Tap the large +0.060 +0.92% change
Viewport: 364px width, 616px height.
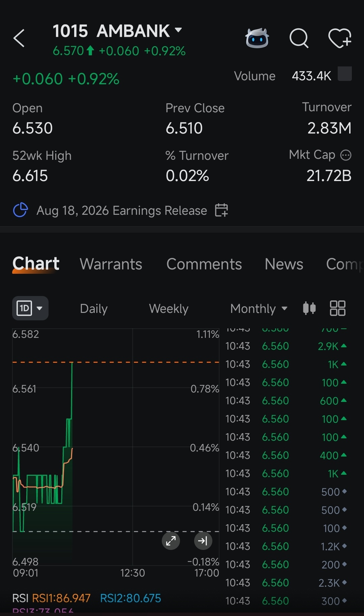66,79
